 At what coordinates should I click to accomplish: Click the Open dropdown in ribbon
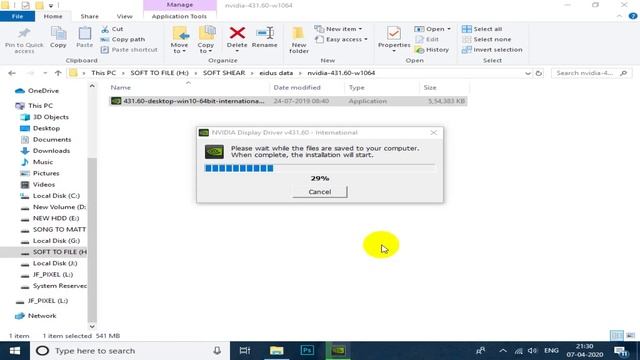[433, 29]
